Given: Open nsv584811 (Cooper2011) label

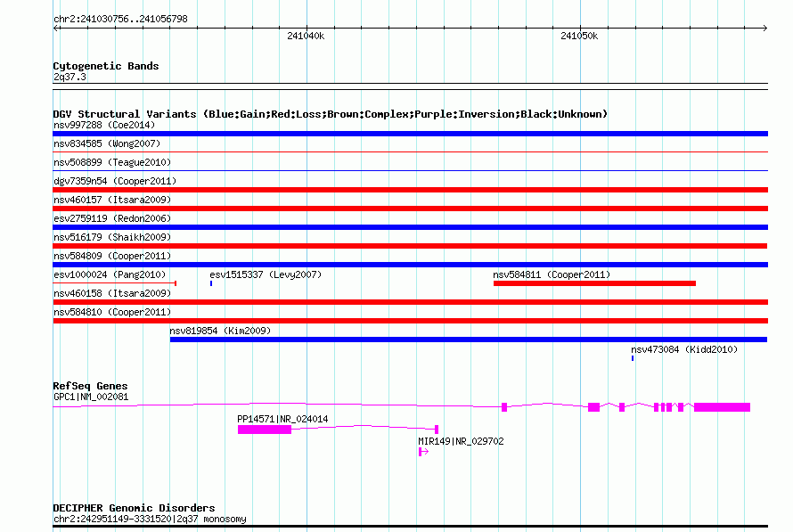Looking at the screenshot, I should click(x=552, y=274).
